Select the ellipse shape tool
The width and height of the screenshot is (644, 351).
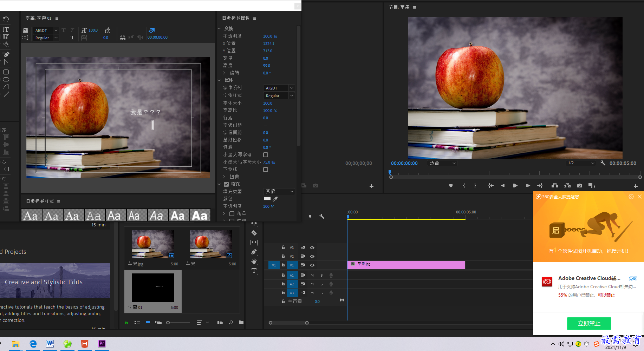[x=6, y=79]
